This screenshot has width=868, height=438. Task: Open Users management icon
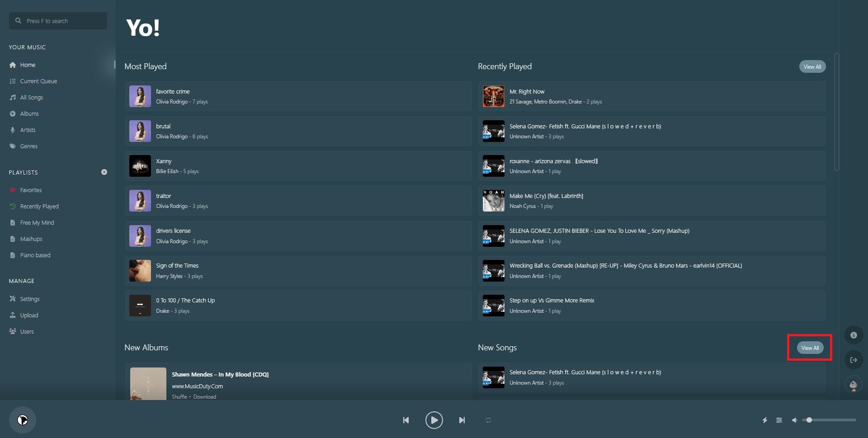click(13, 331)
